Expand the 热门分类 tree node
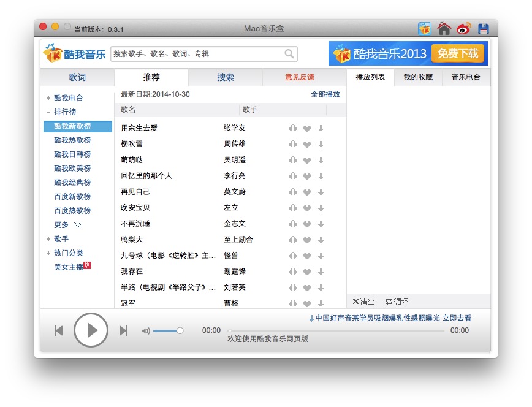This screenshot has height=407, width=532. [48, 253]
